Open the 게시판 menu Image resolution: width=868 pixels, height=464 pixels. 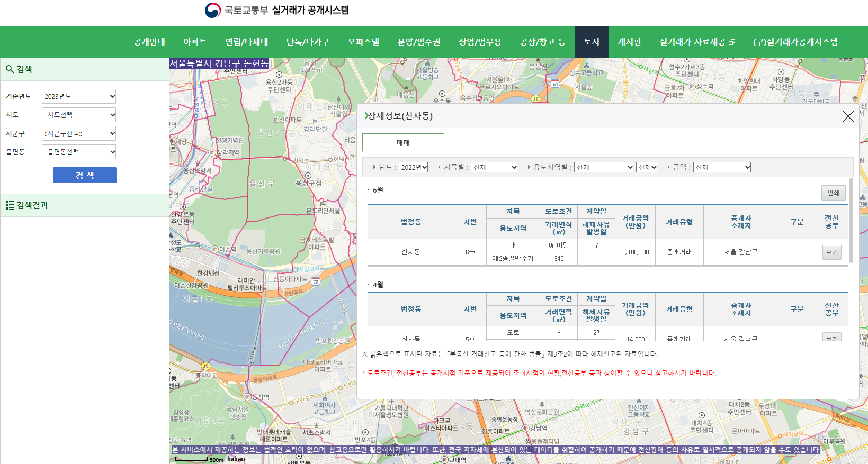pos(630,42)
